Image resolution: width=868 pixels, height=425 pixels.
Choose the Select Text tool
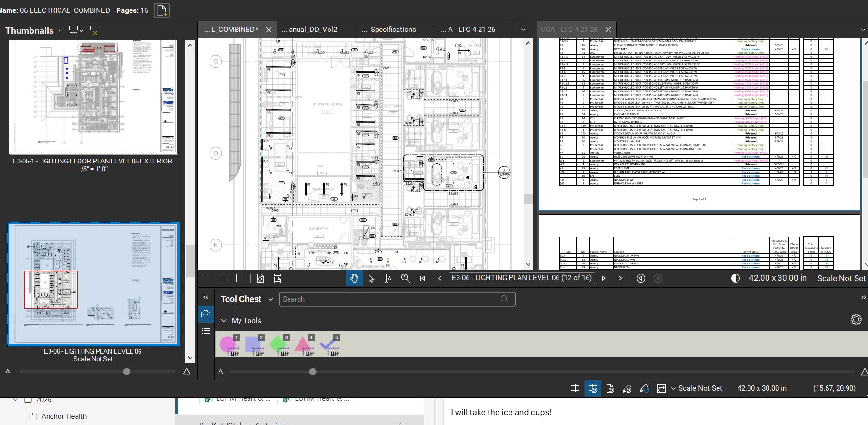pos(388,278)
